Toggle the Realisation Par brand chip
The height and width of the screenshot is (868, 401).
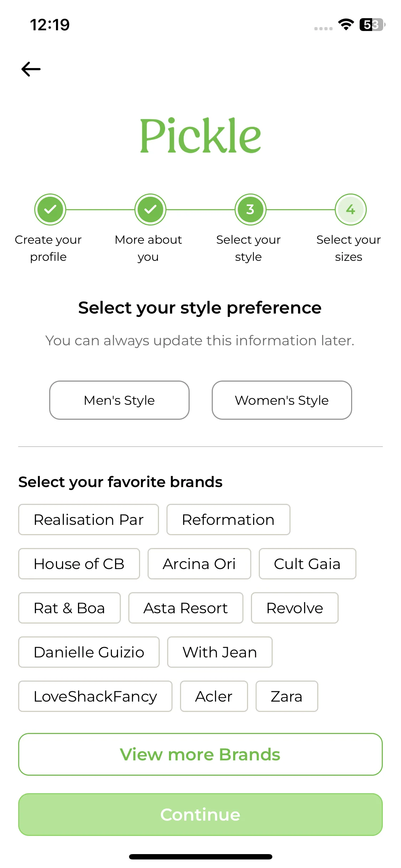pos(88,520)
